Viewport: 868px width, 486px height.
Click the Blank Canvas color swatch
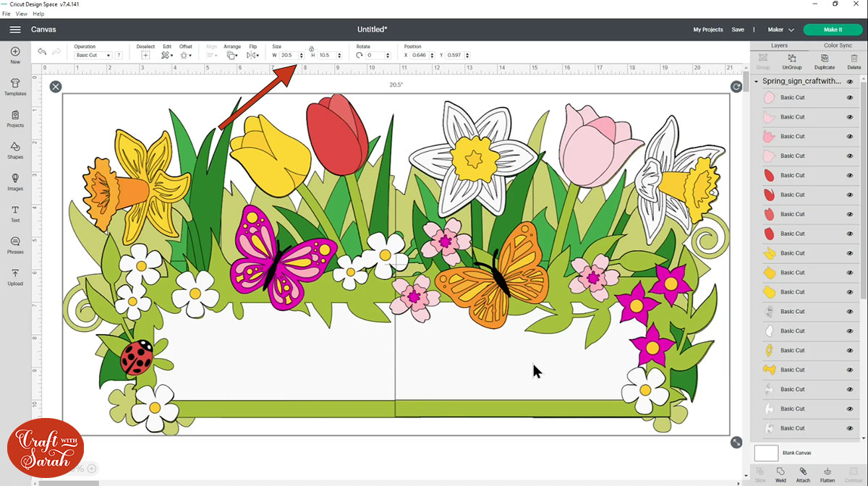pyautogui.click(x=766, y=453)
